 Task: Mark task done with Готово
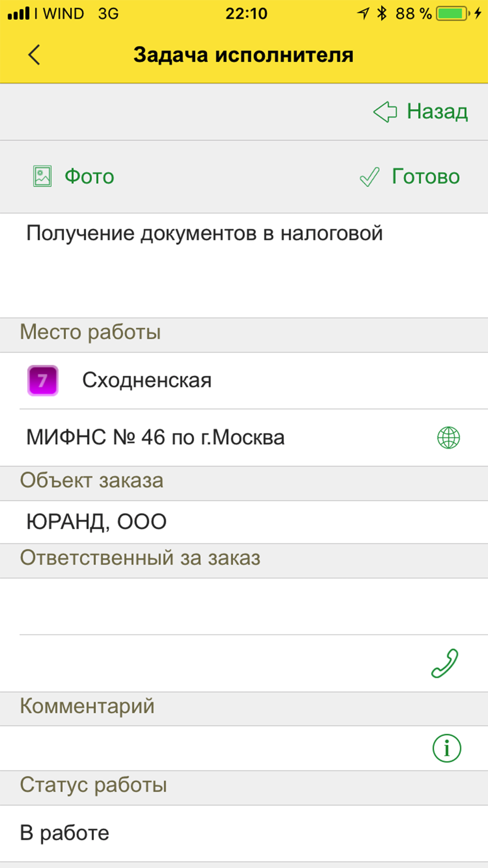(x=426, y=177)
